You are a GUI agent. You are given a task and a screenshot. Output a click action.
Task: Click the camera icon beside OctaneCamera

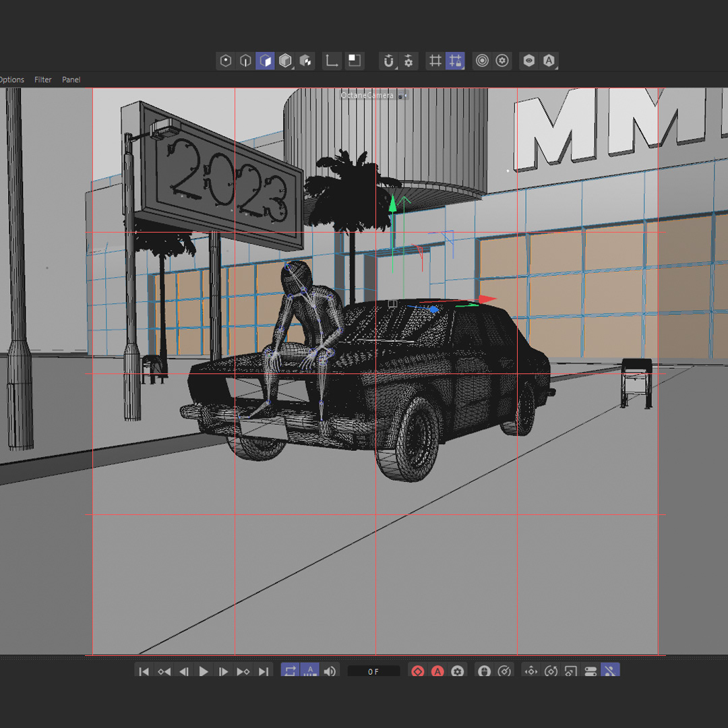pyautogui.click(x=402, y=95)
